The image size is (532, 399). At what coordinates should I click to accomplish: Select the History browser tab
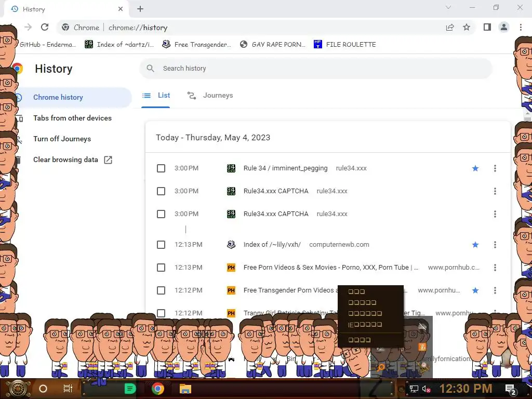tap(66, 9)
